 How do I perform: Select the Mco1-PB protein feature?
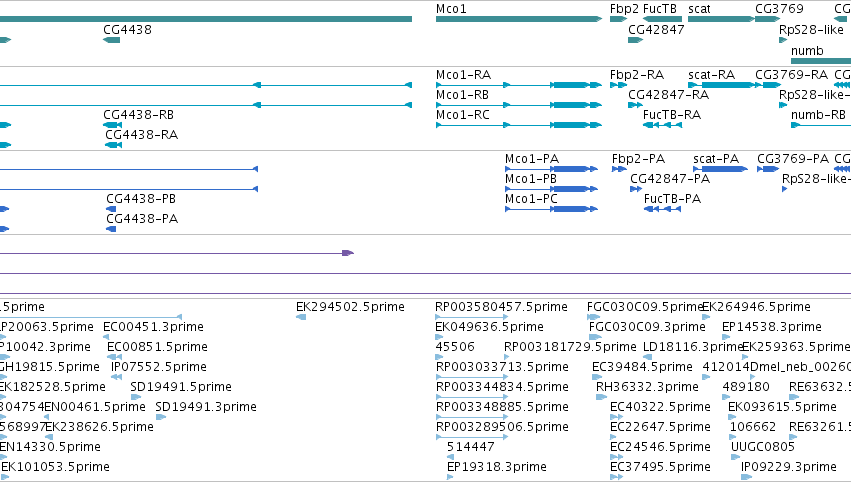(x=551, y=189)
